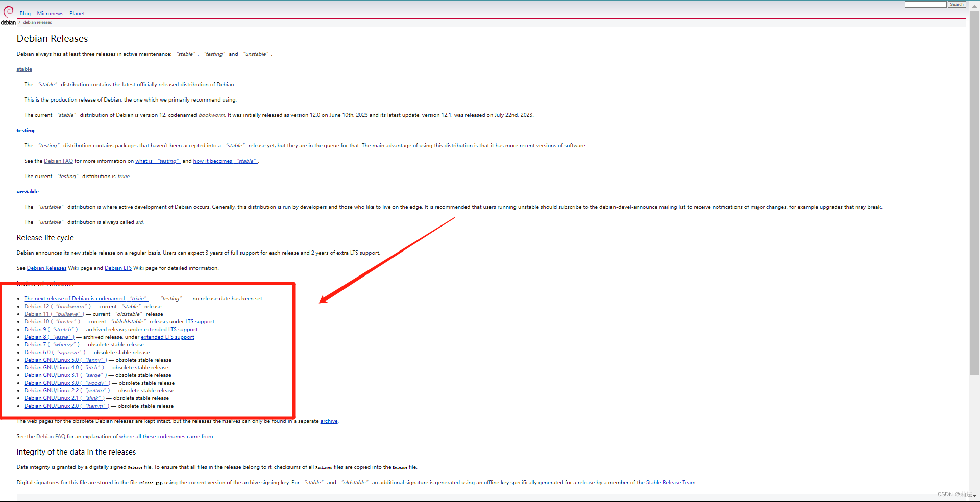980x502 pixels.
Task: Open extended LTS support link for jessie
Action: click(x=167, y=337)
